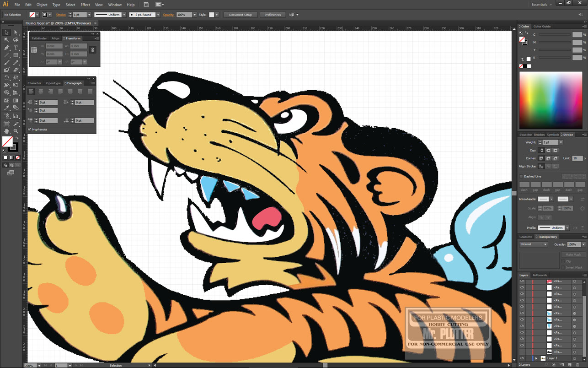Click the target circle for Layer 1
Image resolution: width=588 pixels, height=368 pixels.
(575, 358)
